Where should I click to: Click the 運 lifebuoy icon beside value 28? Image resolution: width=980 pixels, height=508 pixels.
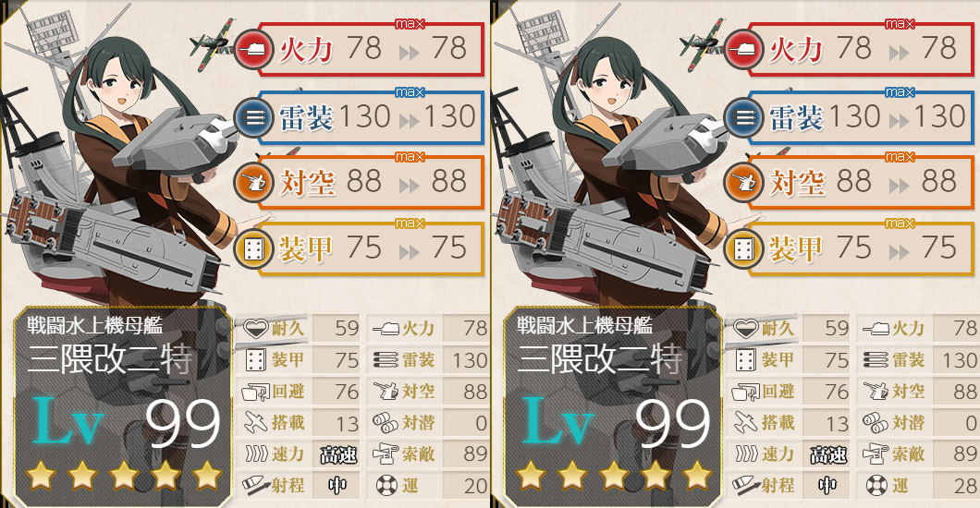coord(876,485)
